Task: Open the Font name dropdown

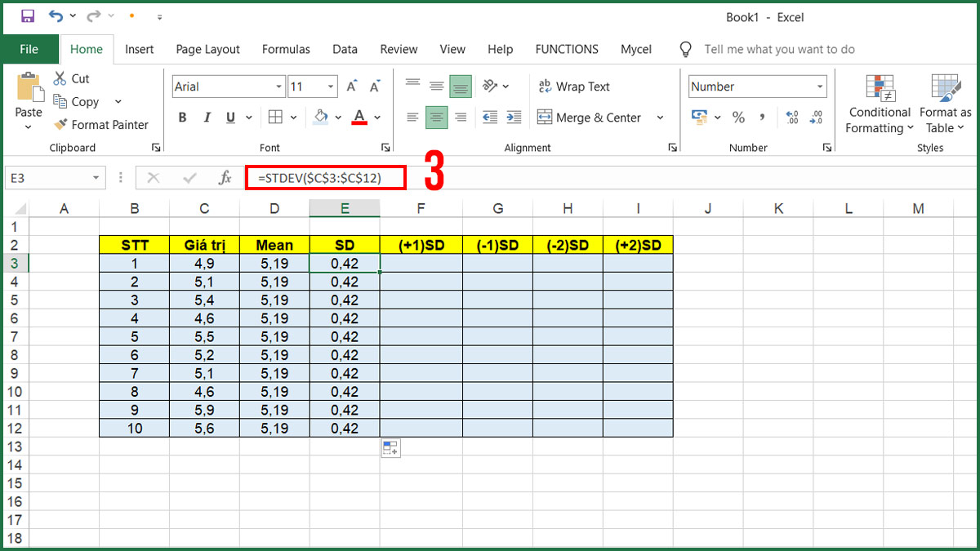Action: 278,86
